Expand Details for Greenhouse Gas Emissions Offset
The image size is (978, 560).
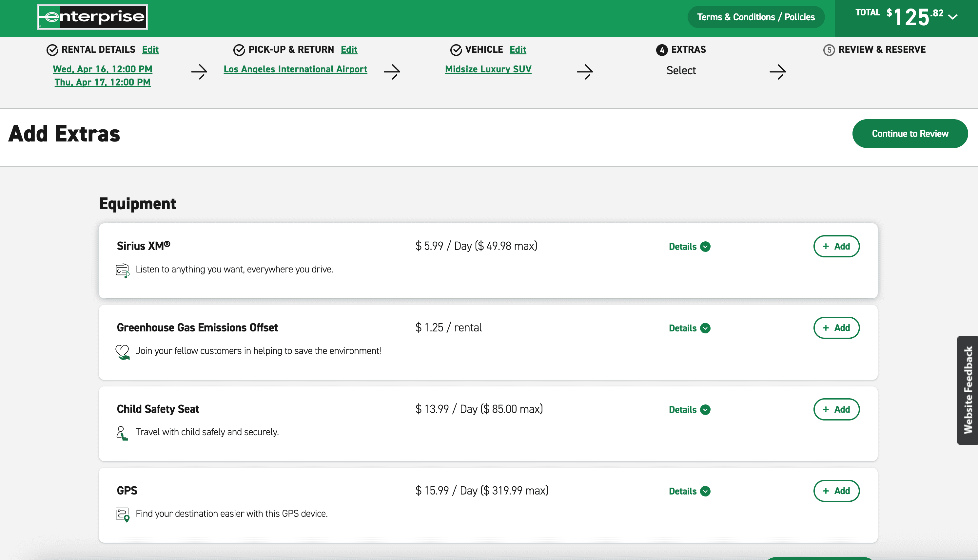[x=689, y=328]
